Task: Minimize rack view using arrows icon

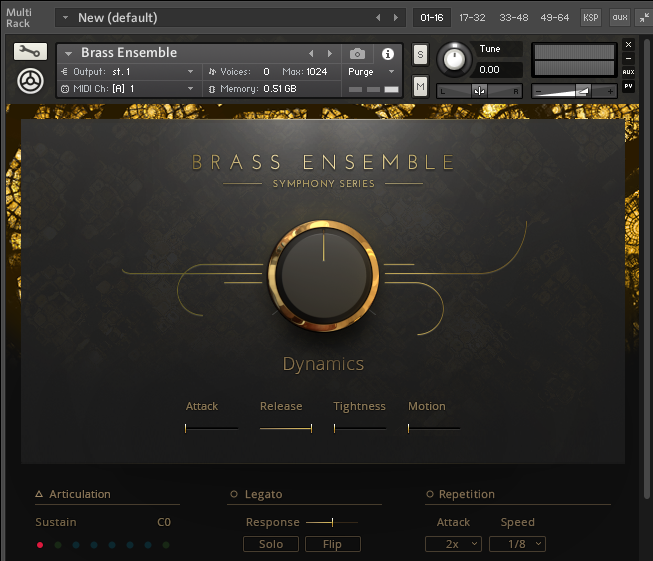Action: 642,18
